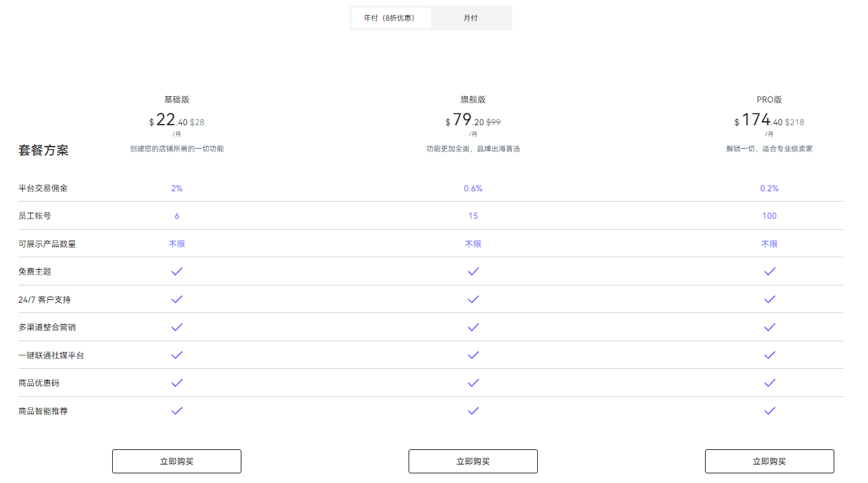Viewport: 868px width, 483px height.
Task: Click the 2% 平台交易佣金 value
Action: pyautogui.click(x=177, y=188)
